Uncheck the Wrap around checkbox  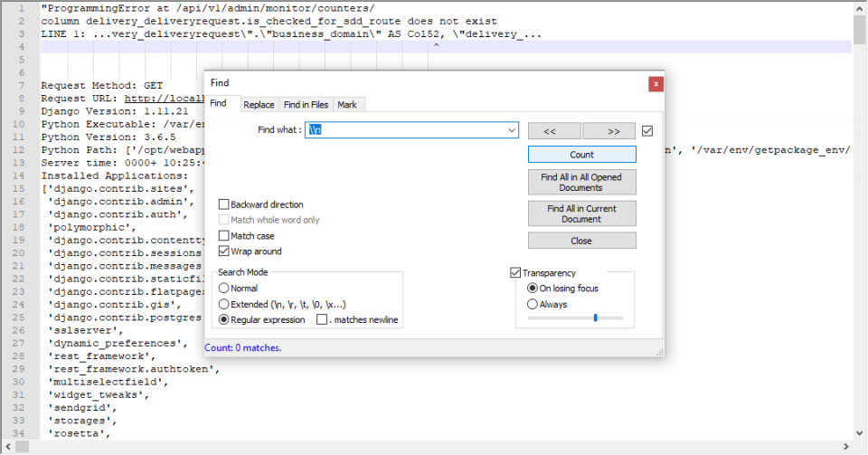tap(224, 251)
